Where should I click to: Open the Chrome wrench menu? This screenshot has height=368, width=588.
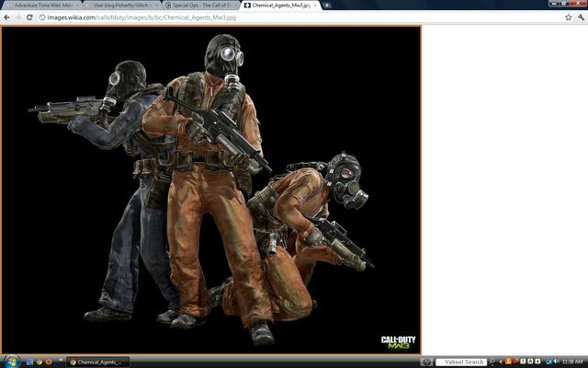(581, 17)
